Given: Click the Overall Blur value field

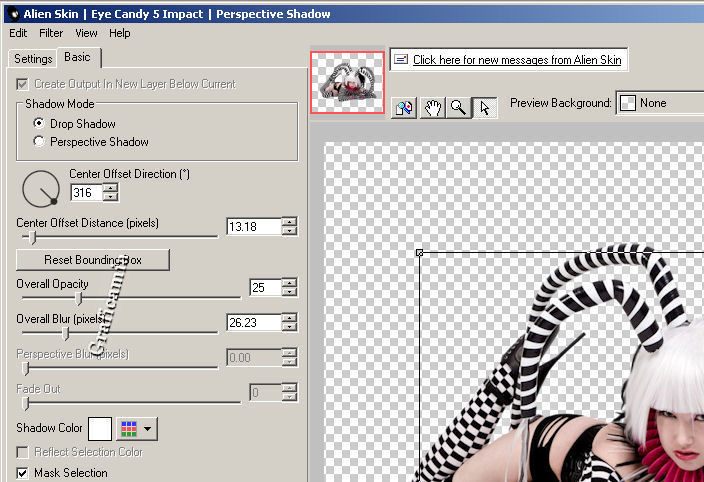Looking at the screenshot, I should click(x=254, y=323).
